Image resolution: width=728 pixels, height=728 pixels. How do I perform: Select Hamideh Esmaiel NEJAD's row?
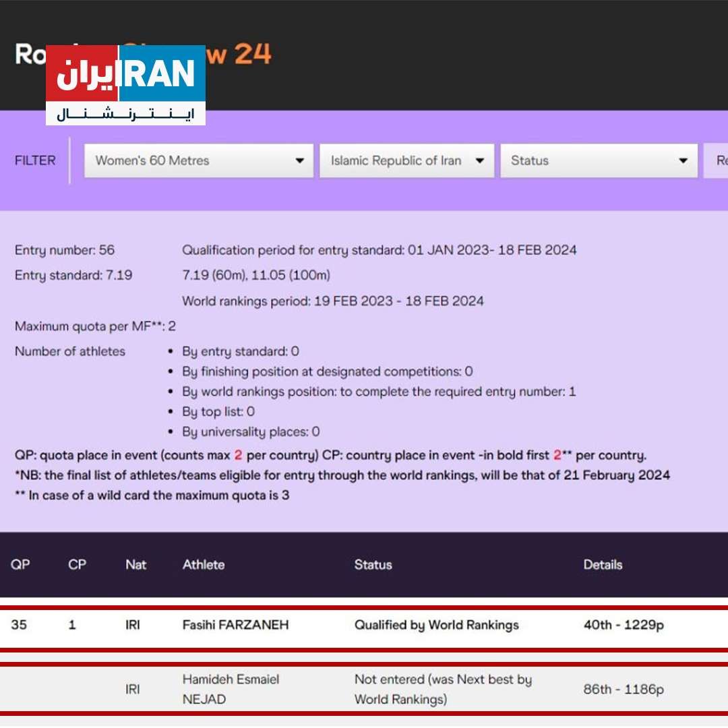231,690
